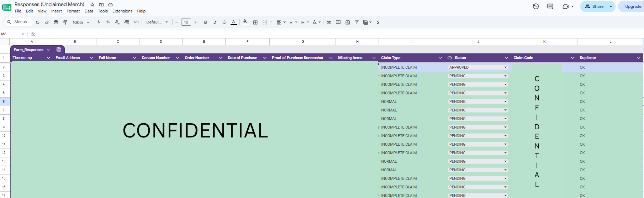Screen dimensions: 644x198
Task: Star the Responses (Unclaimed Merch) document
Action: tap(92, 5)
